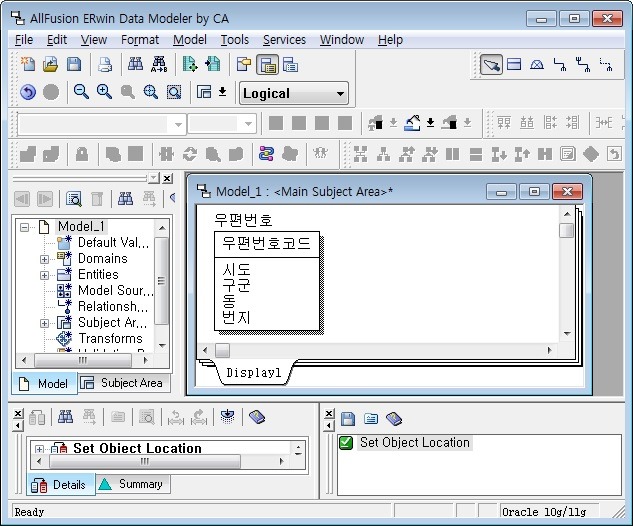Print the diagram using the printer icon
Image resolution: width=633 pixels, height=526 pixels.
pyautogui.click(x=105, y=65)
